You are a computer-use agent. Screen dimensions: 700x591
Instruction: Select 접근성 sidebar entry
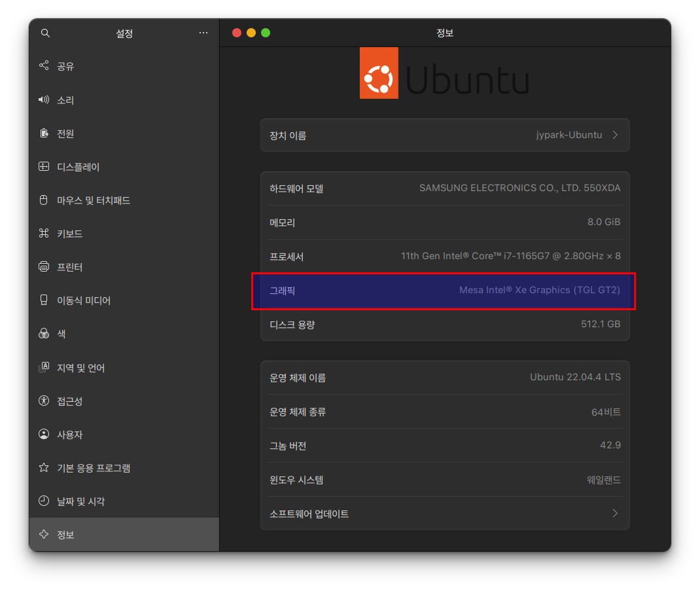coord(124,401)
